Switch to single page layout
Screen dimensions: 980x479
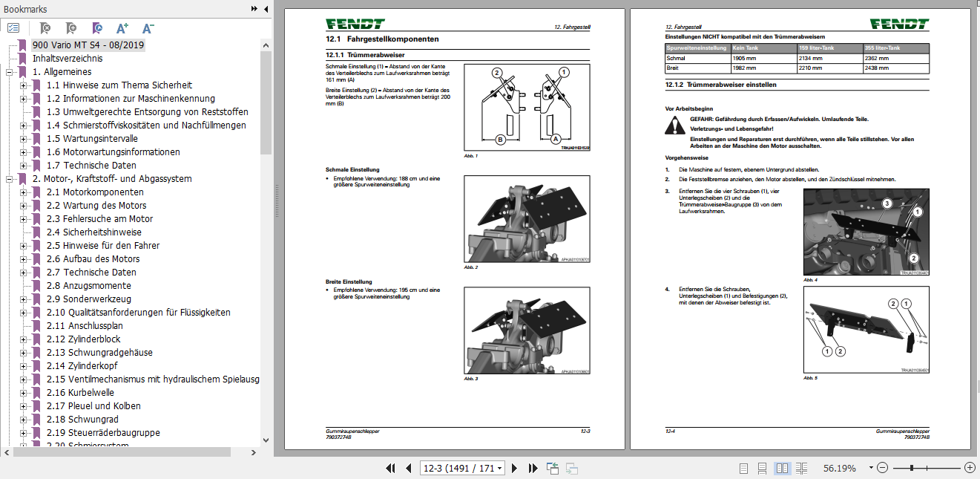coord(744,468)
